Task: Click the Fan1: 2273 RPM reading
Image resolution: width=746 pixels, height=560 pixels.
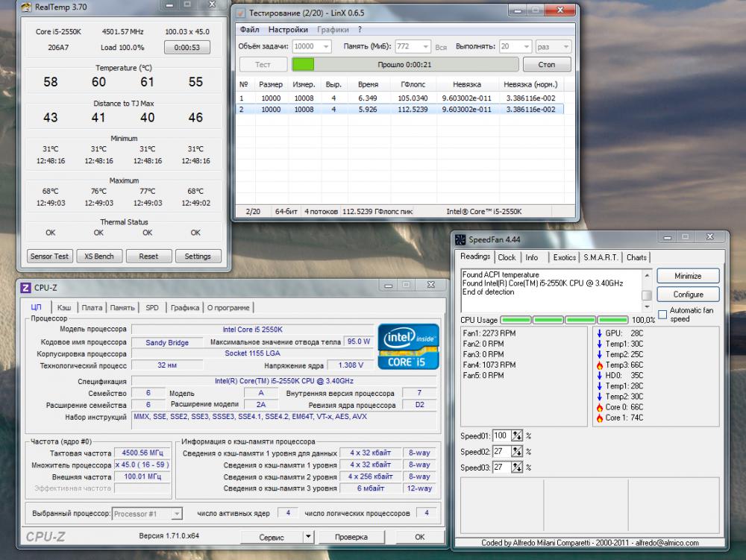Action: 489,333
